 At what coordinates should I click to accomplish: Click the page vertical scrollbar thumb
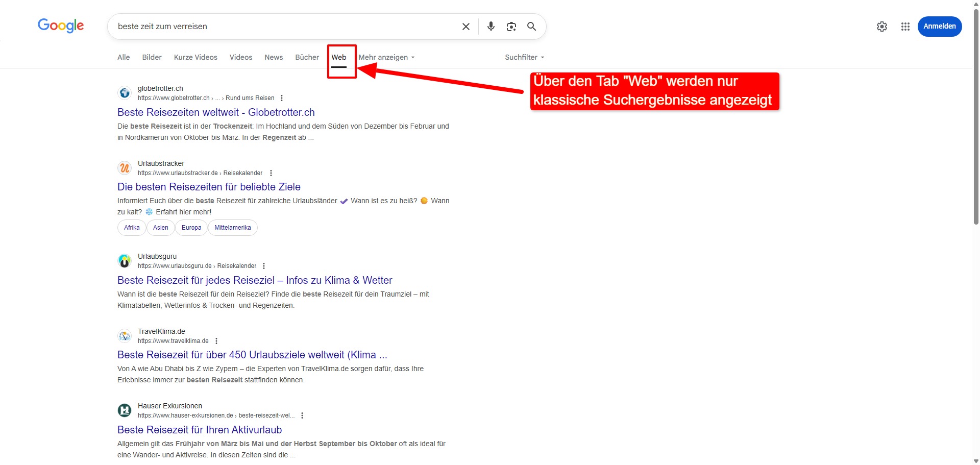coord(976,116)
